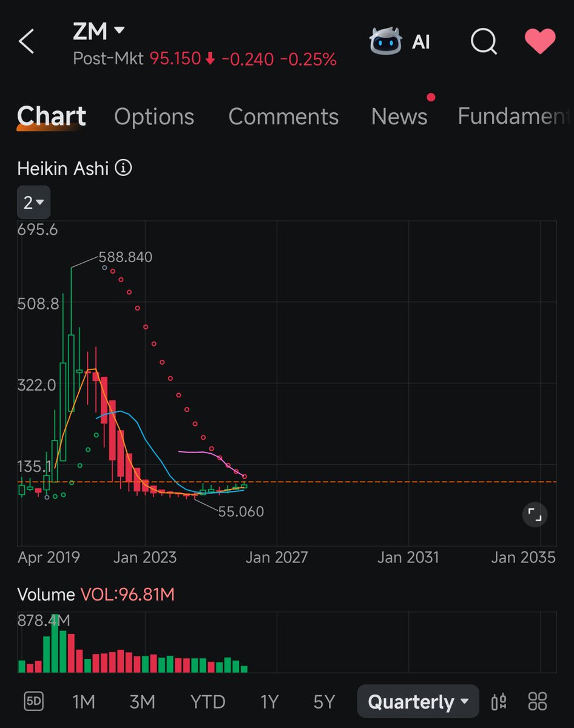Tap the Volume section label

[x=46, y=595]
